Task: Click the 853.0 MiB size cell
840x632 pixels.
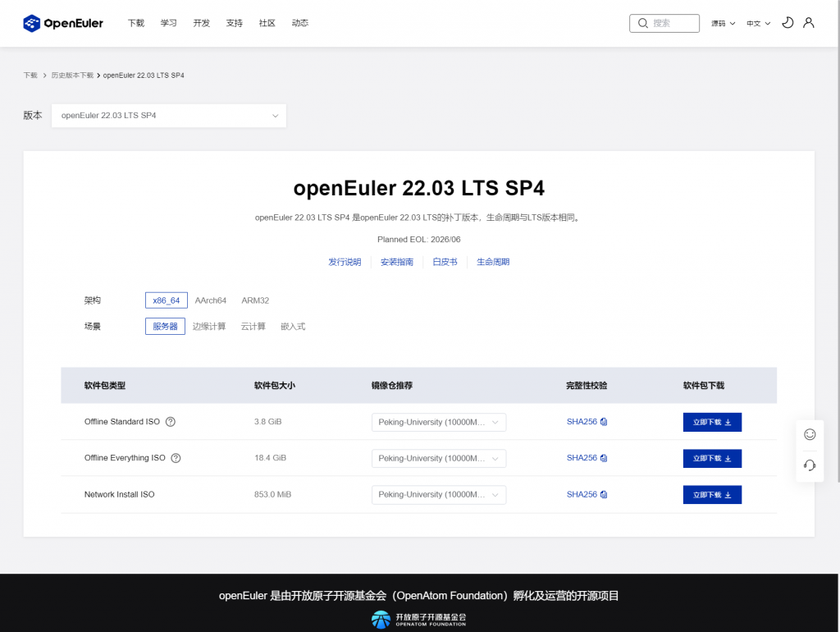Action: click(272, 494)
